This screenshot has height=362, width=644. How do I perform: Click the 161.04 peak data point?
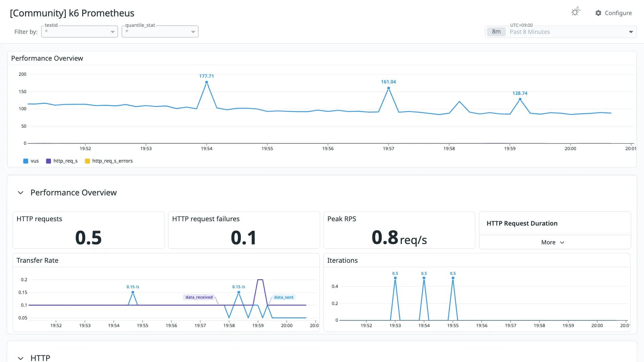[388, 88]
